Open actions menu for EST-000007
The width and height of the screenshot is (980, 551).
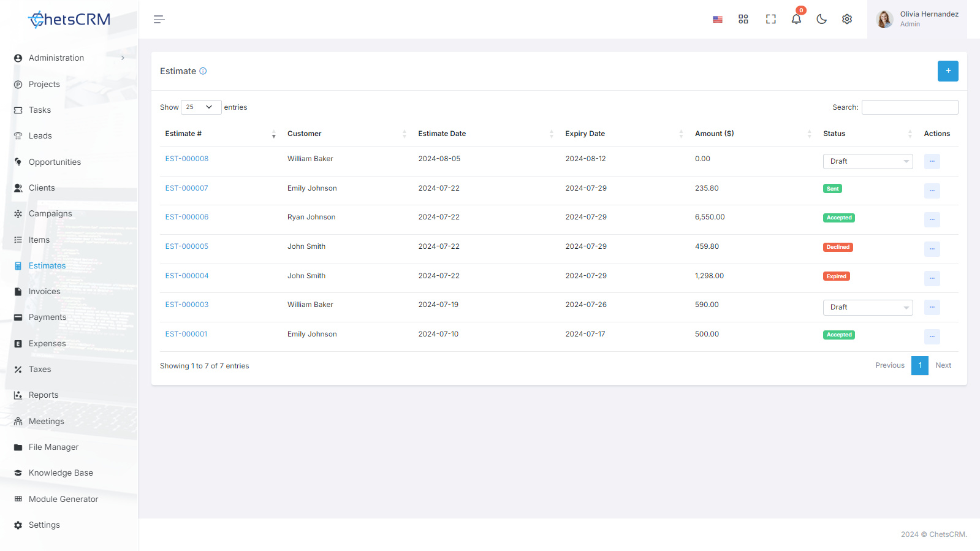tap(932, 191)
